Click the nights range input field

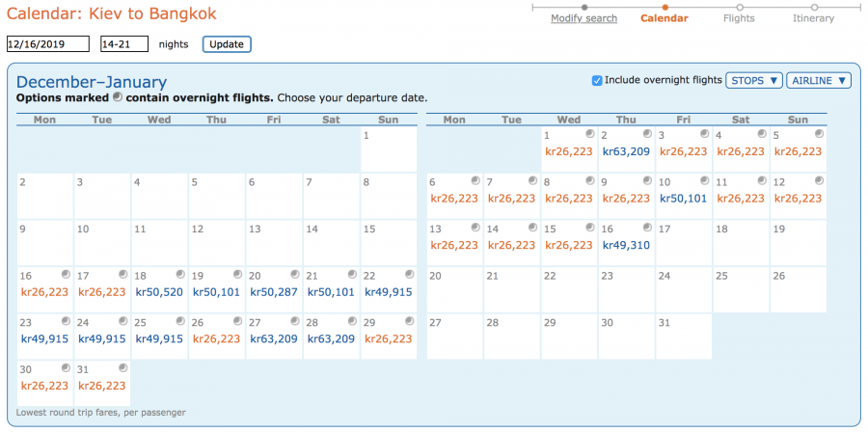pos(123,43)
